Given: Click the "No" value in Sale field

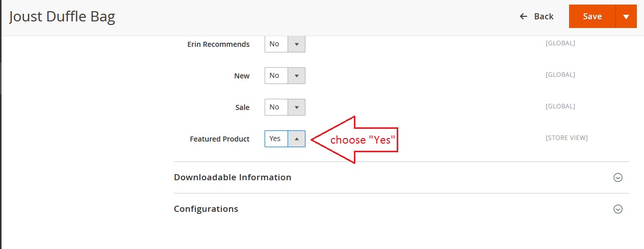Looking at the screenshot, I should pyautogui.click(x=275, y=107).
